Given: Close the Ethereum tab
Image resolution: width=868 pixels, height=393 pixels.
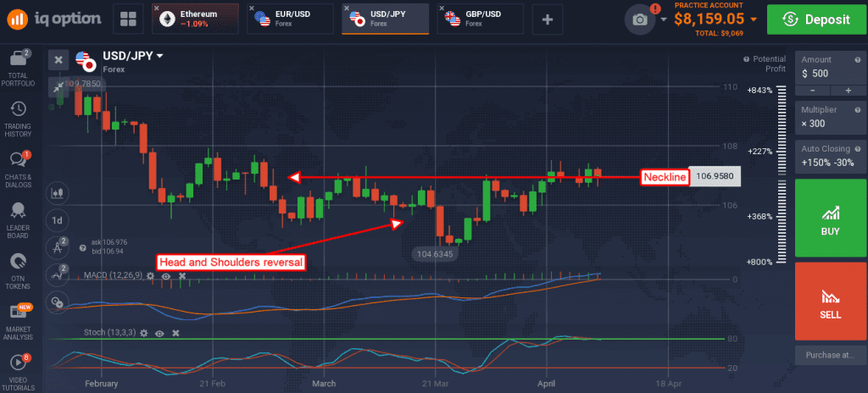Looking at the screenshot, I should [157, 8].
